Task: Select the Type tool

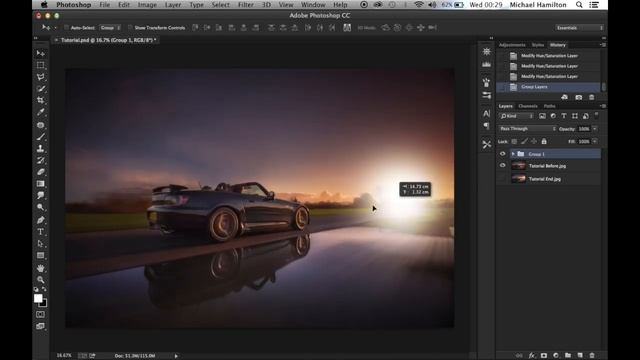Action: pyautogui.click(x=40, y=232)
